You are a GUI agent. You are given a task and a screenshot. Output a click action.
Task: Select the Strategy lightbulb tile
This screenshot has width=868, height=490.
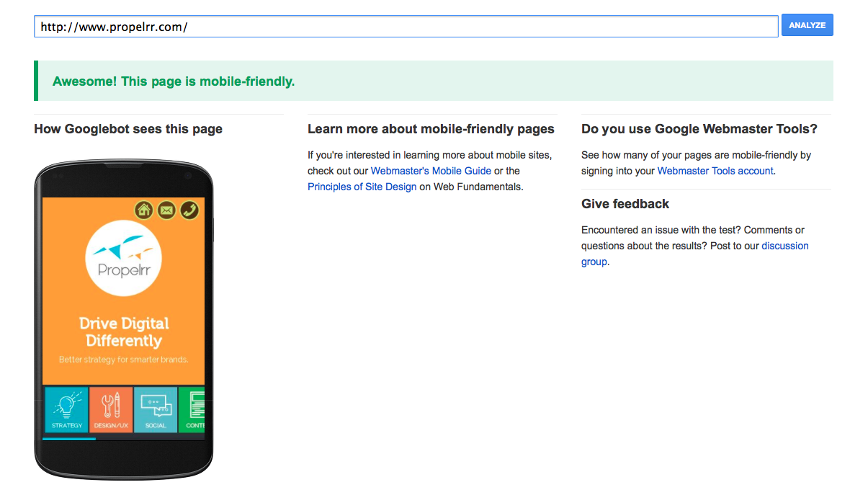[x=67, y=409]
